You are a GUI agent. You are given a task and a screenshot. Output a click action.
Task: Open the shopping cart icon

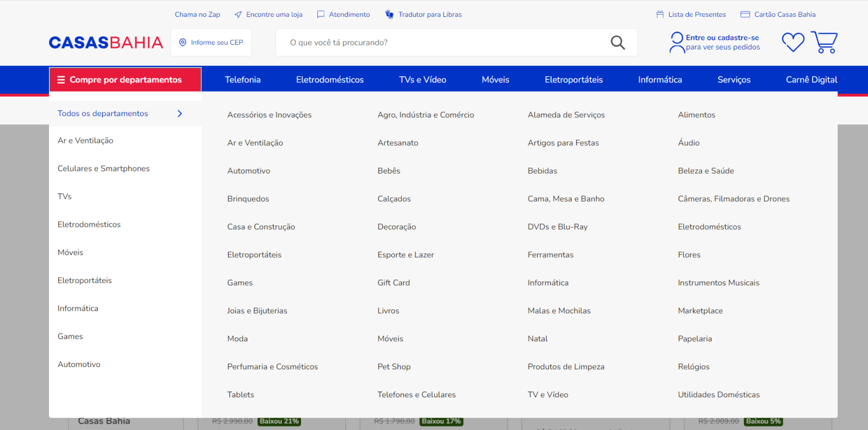[x=824, y=43]
